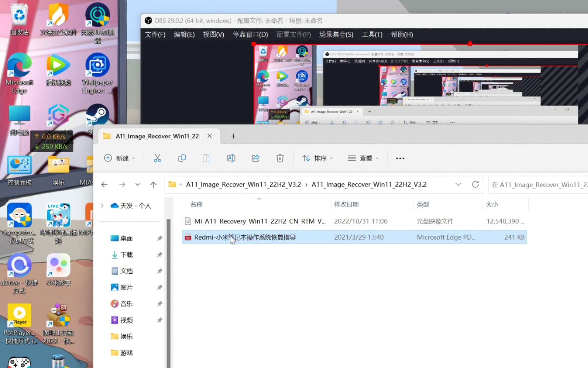Viewport: 588px width, 368px height.
Task: Unpin 下载 via its pin icon
Action: [x=159, y=255]
